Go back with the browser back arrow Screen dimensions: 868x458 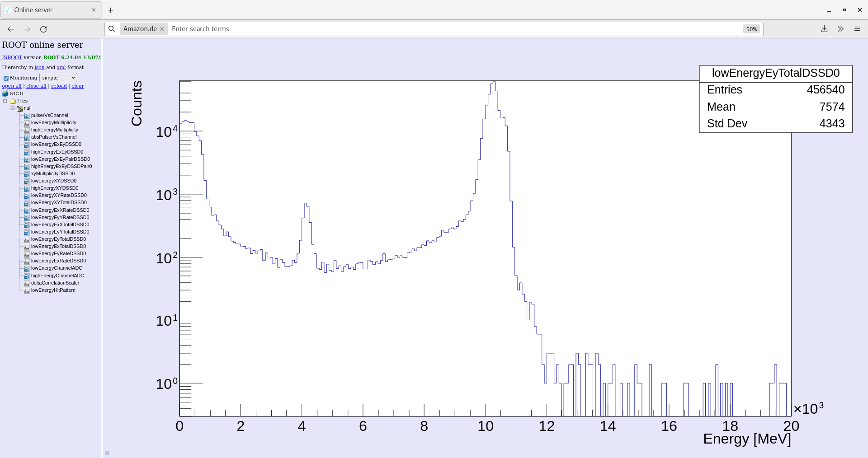pos(11,29)
